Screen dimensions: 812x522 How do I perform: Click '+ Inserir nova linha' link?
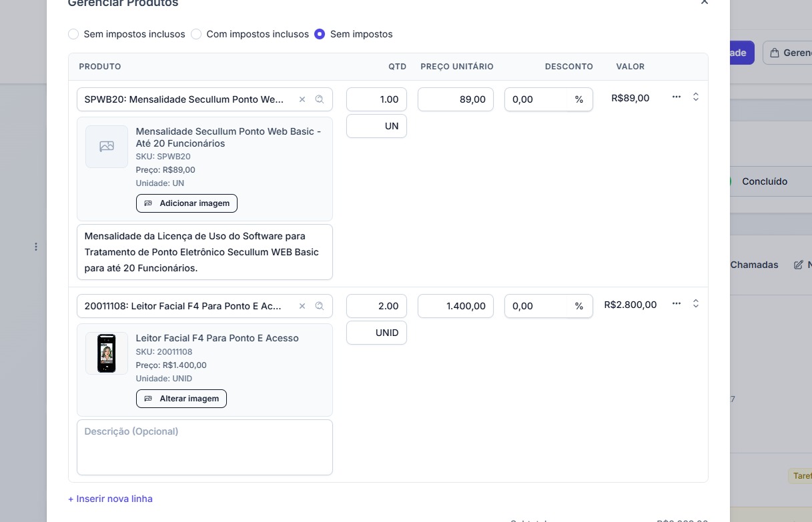(110, 499)
